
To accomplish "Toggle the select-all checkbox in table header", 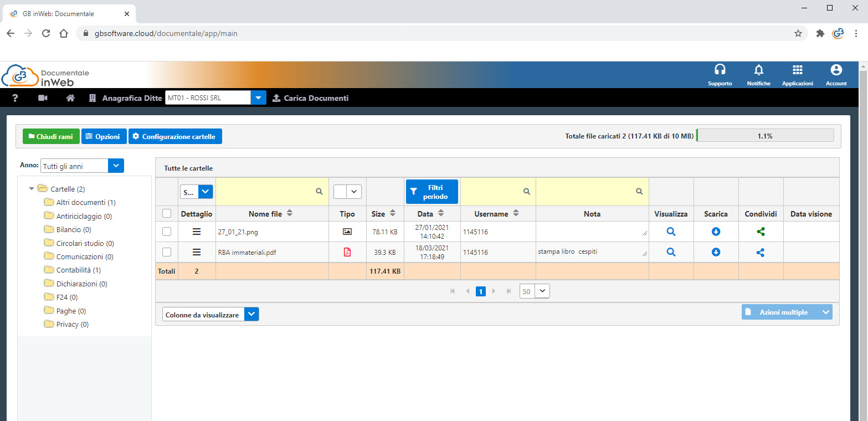I will [x=167, y=214].
